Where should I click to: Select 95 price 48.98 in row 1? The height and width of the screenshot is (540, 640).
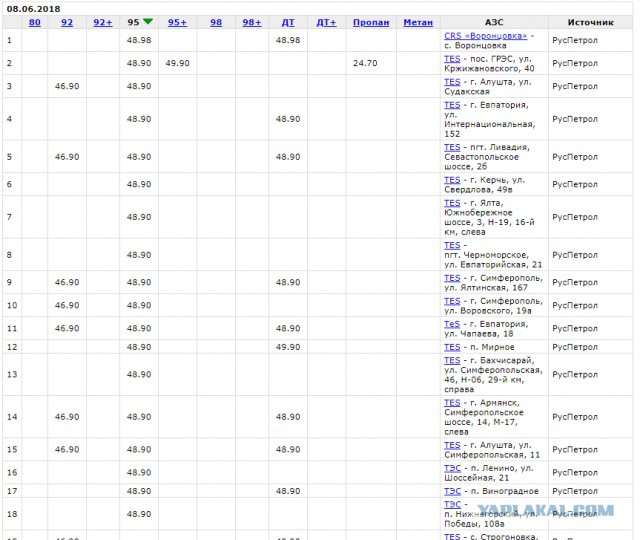(139, 40)
